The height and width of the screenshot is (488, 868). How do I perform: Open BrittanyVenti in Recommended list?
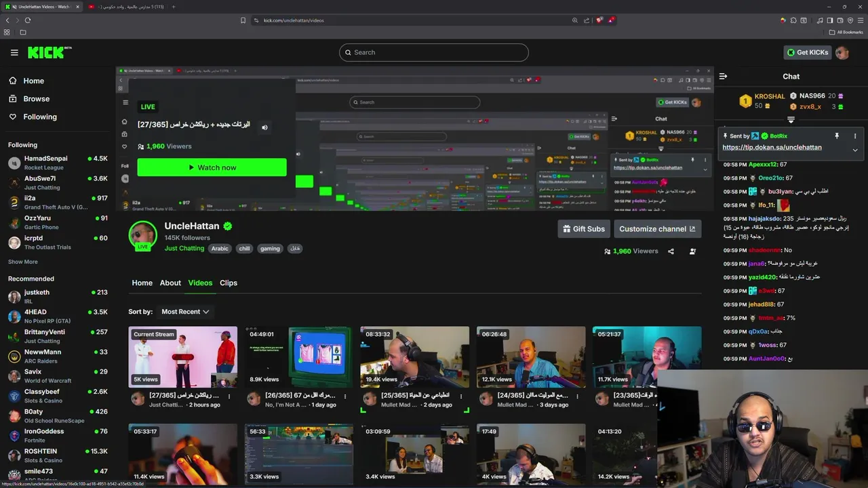point(58,336)
